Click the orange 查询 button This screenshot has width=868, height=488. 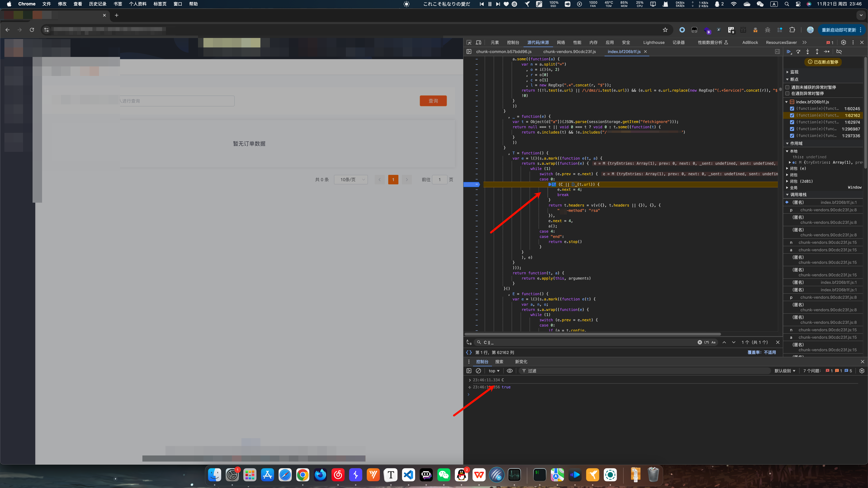433,101
